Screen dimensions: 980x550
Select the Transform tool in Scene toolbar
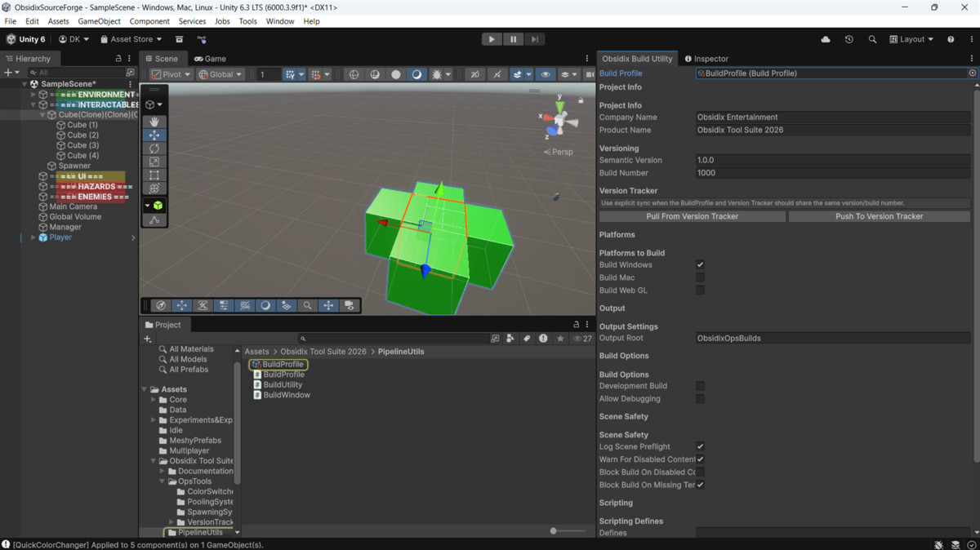point(154,189)
